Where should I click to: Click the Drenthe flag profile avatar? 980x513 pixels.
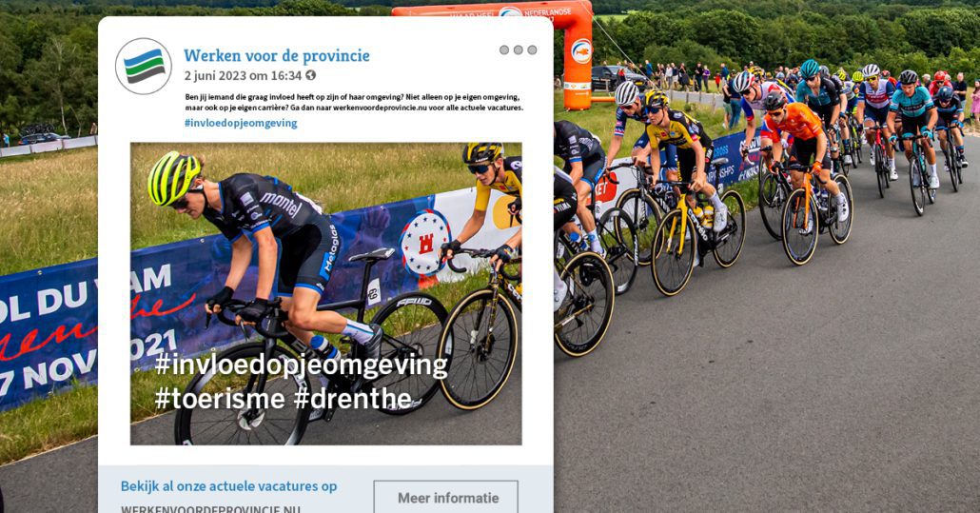coord(144,67)
